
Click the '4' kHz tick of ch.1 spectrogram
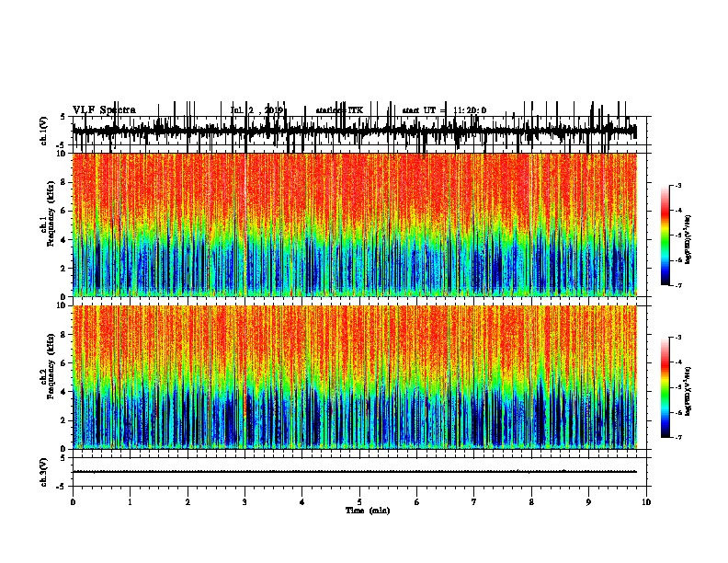click(x=63, y=240)
